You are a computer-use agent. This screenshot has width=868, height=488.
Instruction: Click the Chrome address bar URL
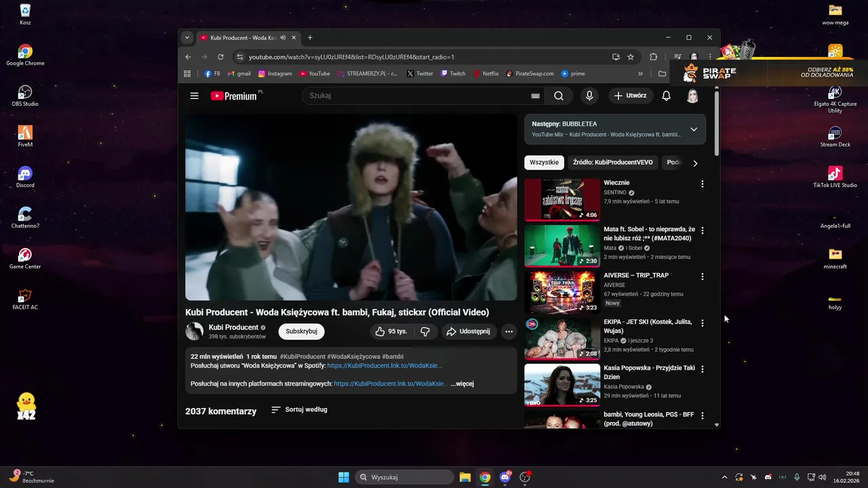click(351, 57)
